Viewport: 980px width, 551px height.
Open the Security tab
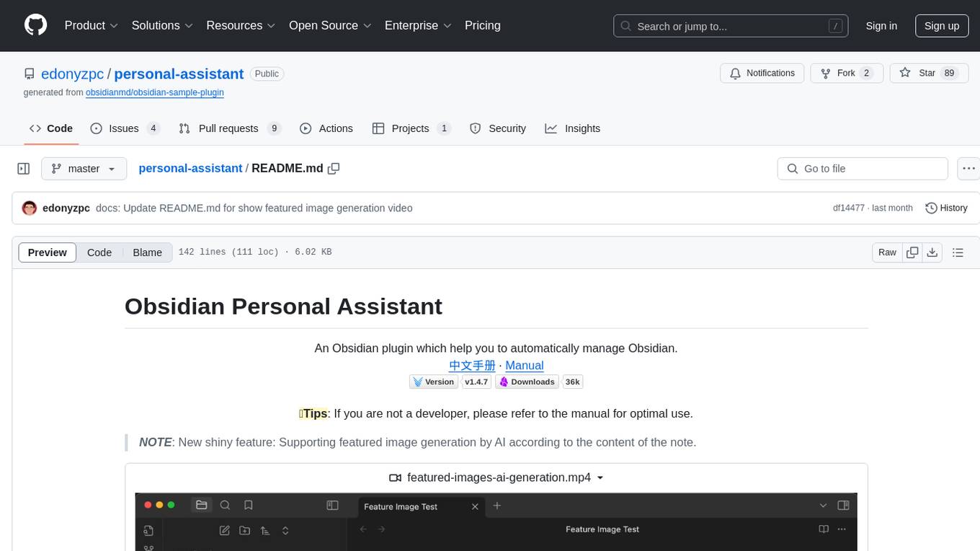pyautogui.click(x=498, y=128)
